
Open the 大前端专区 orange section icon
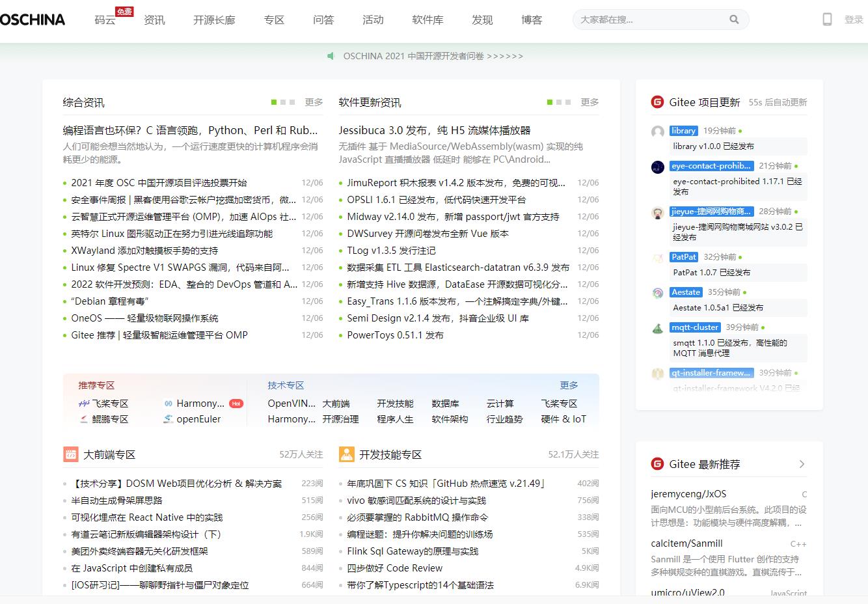coord(71,454)
